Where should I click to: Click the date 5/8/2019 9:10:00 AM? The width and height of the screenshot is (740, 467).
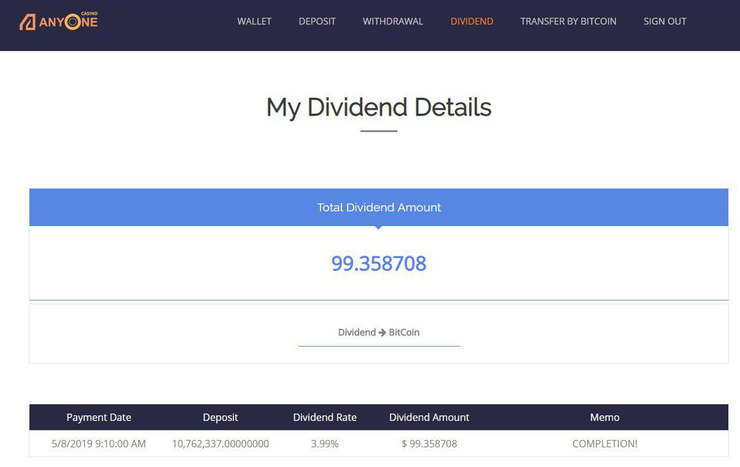(99, 444)
